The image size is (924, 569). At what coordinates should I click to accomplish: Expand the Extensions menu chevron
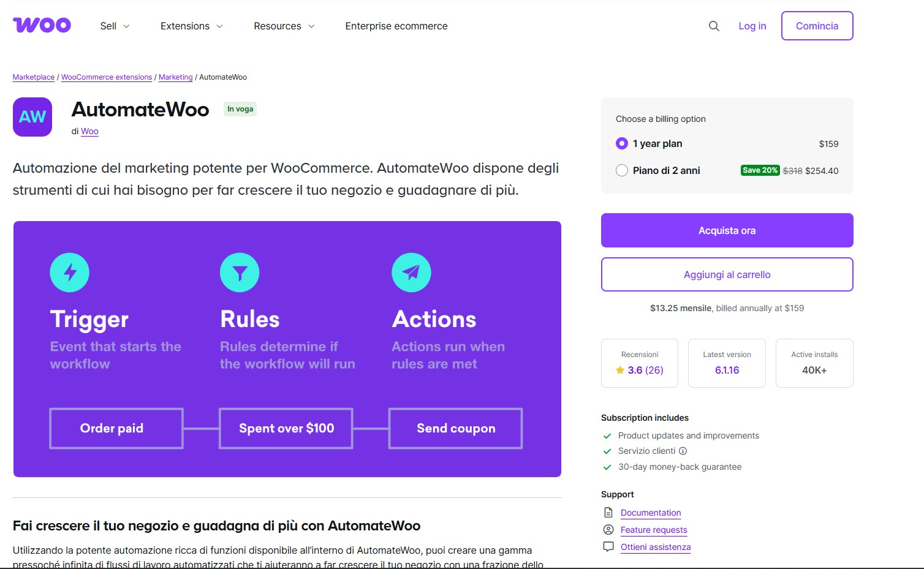pyautogui.click(x=219, y=26)
